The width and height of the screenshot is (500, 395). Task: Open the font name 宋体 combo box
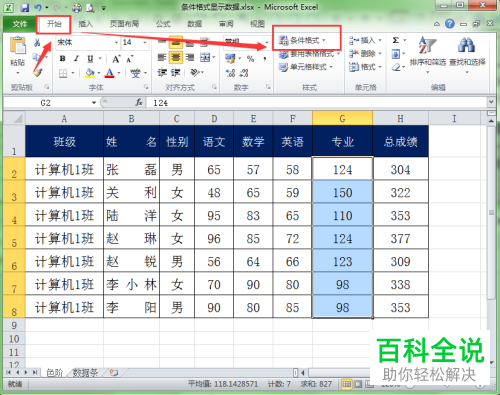[x=88, y=42]
